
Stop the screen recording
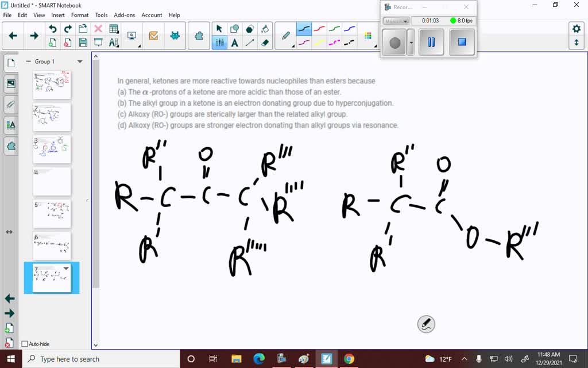(462, 42)
